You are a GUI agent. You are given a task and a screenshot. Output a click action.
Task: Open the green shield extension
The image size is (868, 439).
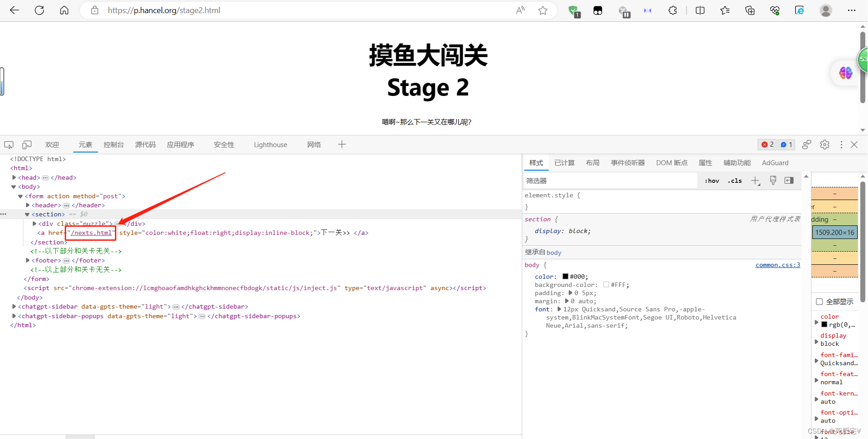pyautogui.click(x=574, y=11)
